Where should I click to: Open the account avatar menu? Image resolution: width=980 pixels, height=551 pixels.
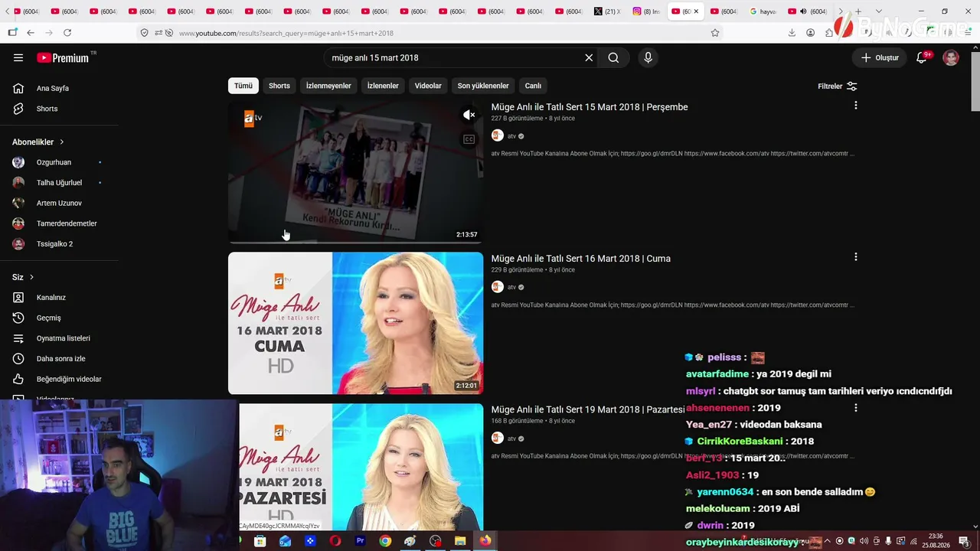coord(951,57)
